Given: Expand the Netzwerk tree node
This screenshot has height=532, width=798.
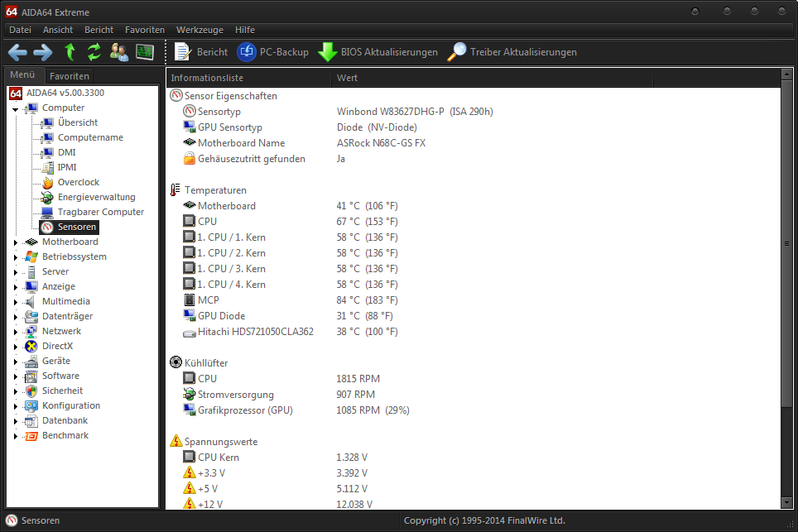Looking at the screenshot, I should coord(15,332).
